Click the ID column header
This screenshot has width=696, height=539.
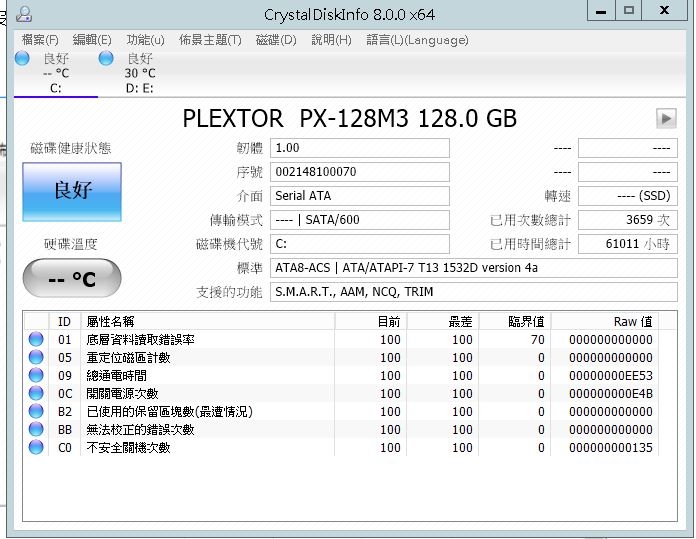[x=64, y=321]
